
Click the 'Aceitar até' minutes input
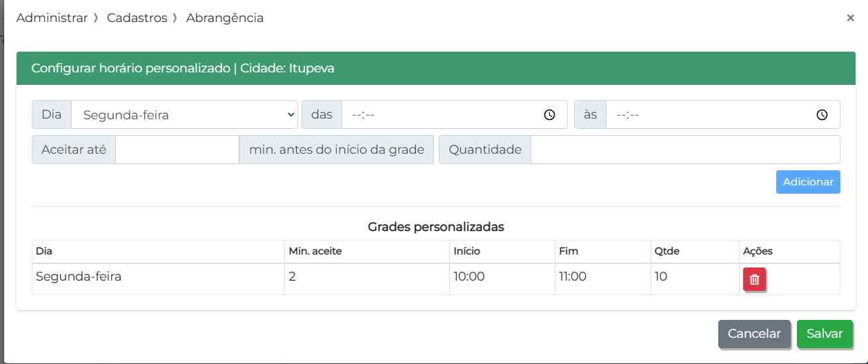[x=177, y=150]
